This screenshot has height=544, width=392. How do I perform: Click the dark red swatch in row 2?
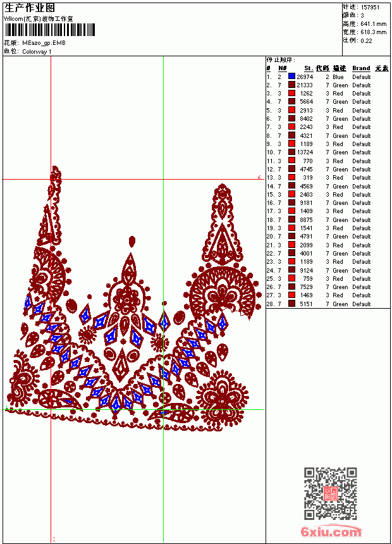point(291,85)
